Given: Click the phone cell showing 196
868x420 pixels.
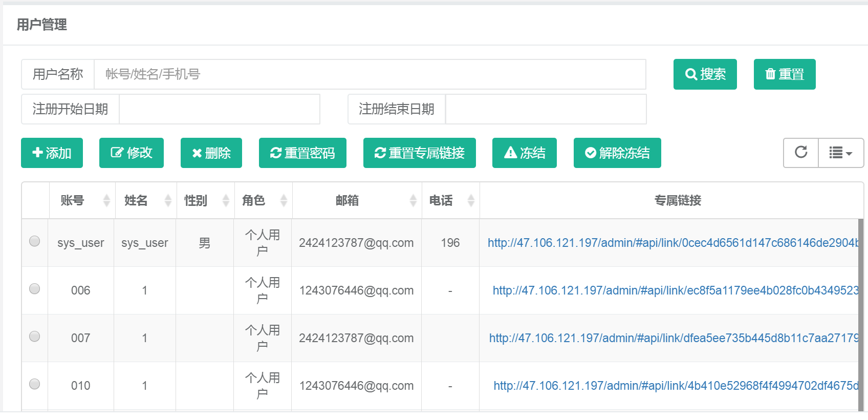Looking at the screenshot, I should [450, 243].
